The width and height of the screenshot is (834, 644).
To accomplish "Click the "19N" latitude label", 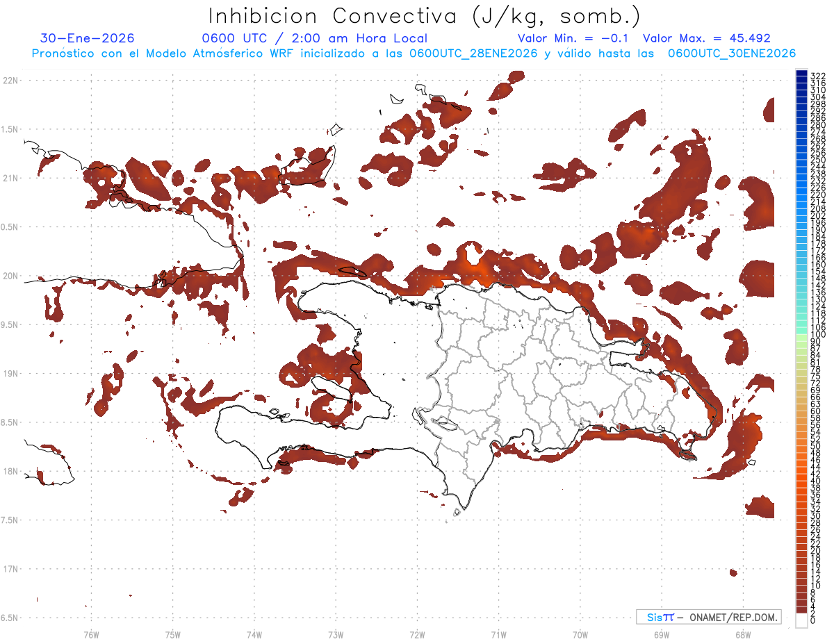I will click(11, 374).
